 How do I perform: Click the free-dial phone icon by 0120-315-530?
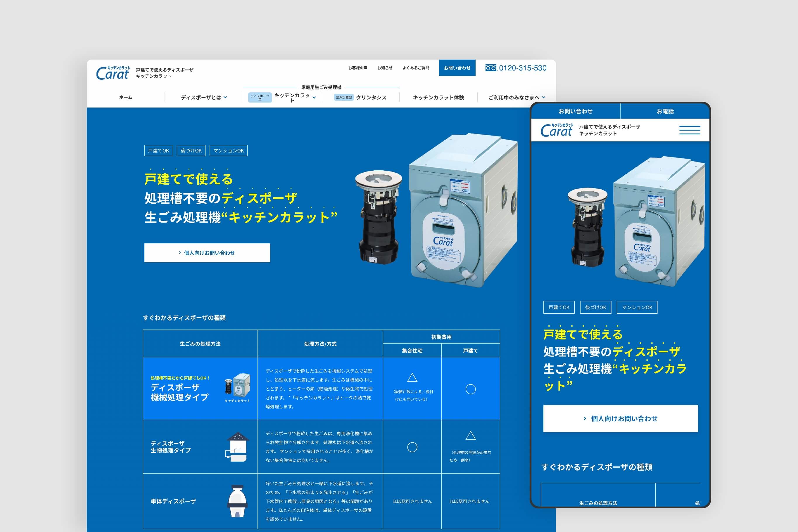point(491,68)
